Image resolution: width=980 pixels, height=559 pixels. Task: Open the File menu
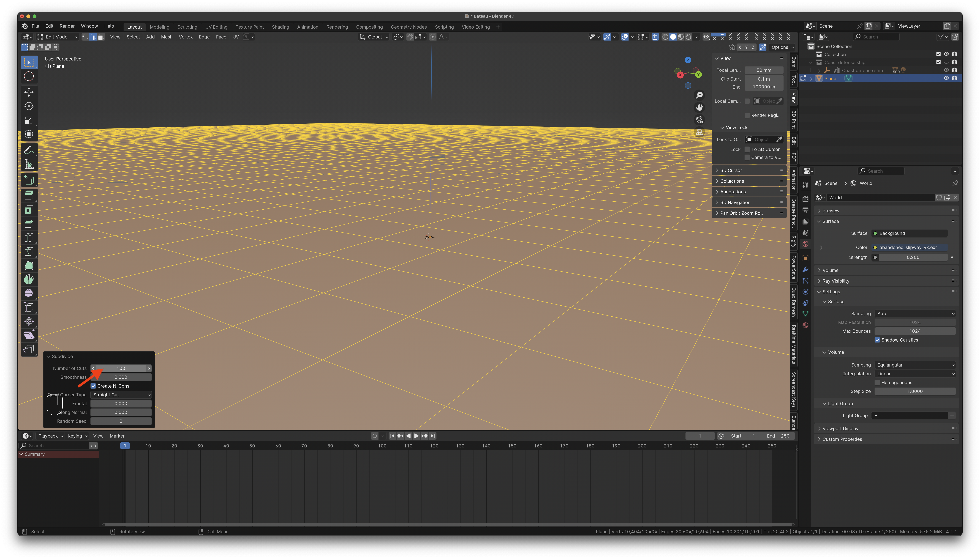click(x=35, y=26)
